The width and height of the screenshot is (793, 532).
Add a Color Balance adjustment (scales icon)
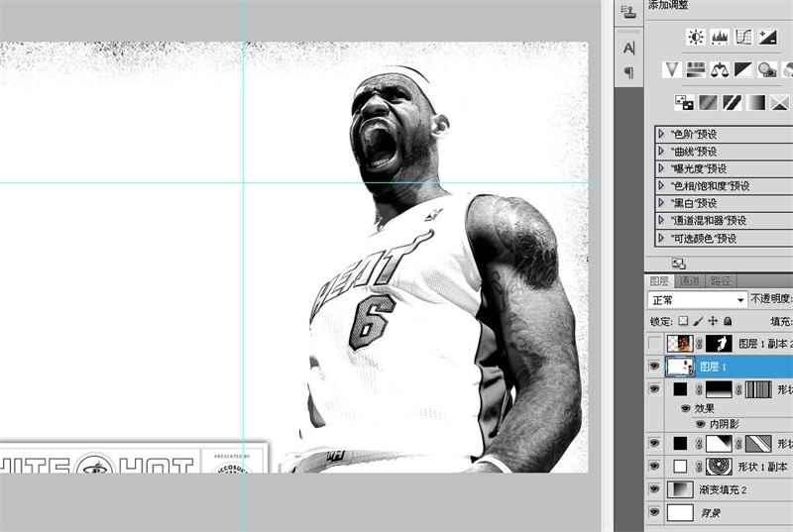click(x=720, y=70)
